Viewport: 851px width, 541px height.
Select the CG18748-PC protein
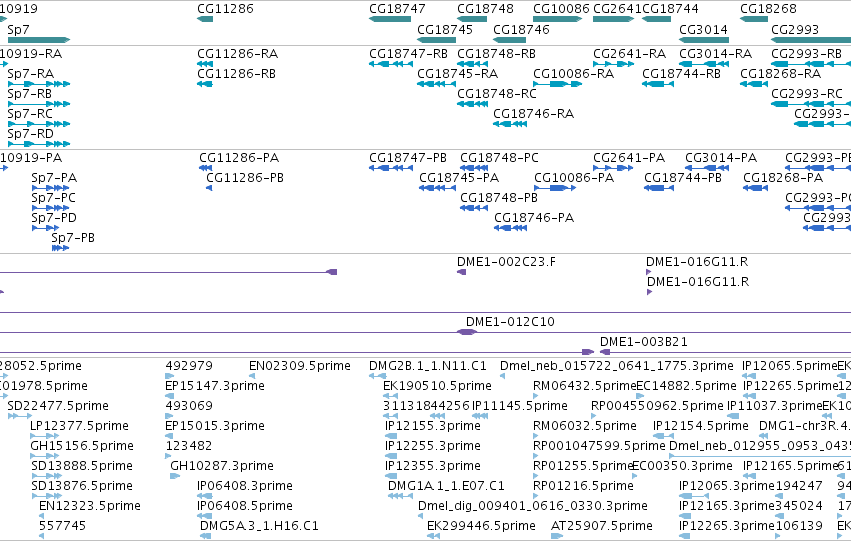coord(500,158)
